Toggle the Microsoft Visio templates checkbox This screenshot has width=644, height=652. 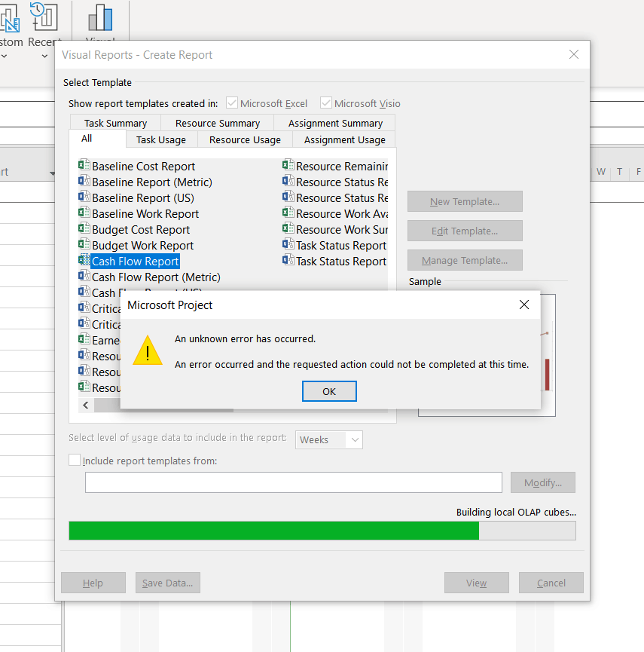tap(326, 103)
